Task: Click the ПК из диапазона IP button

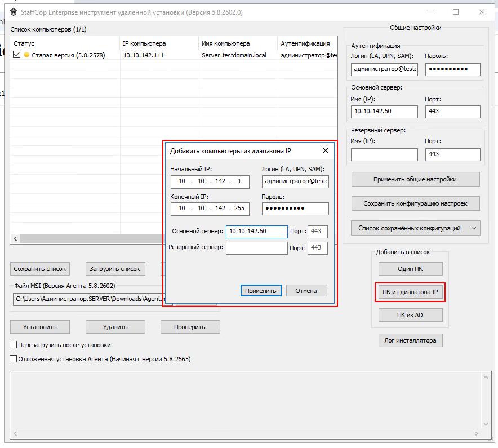Action: click(410, 292)
